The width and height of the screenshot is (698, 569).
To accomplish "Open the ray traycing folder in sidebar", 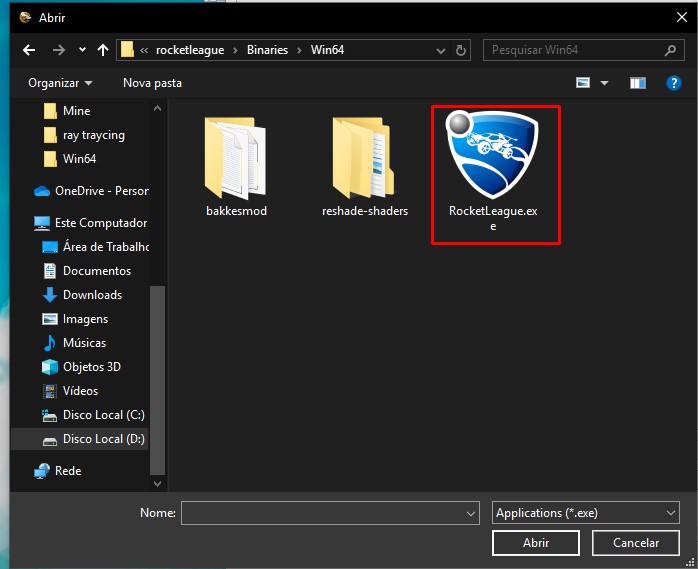I will coord(84,134).
